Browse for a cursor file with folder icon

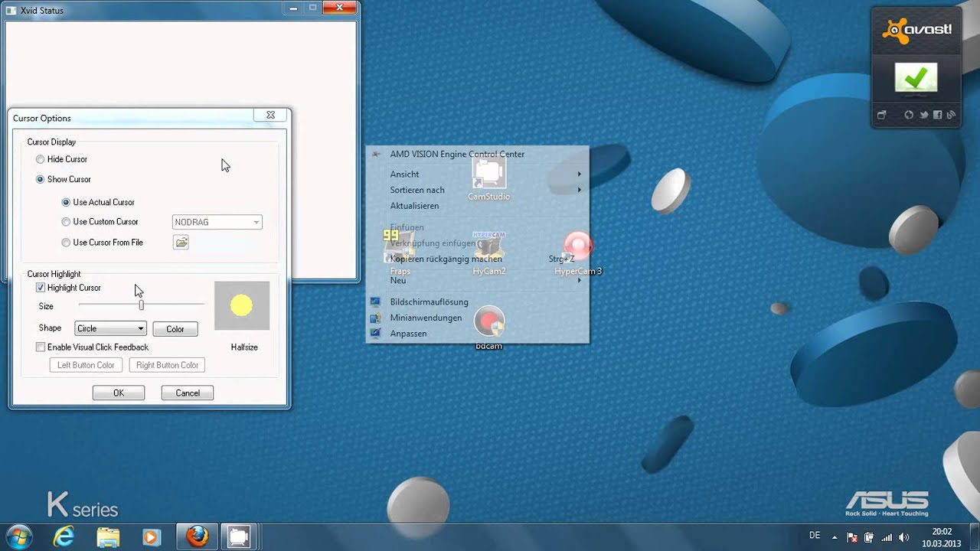pyautogui.click(x=181, y=243)
